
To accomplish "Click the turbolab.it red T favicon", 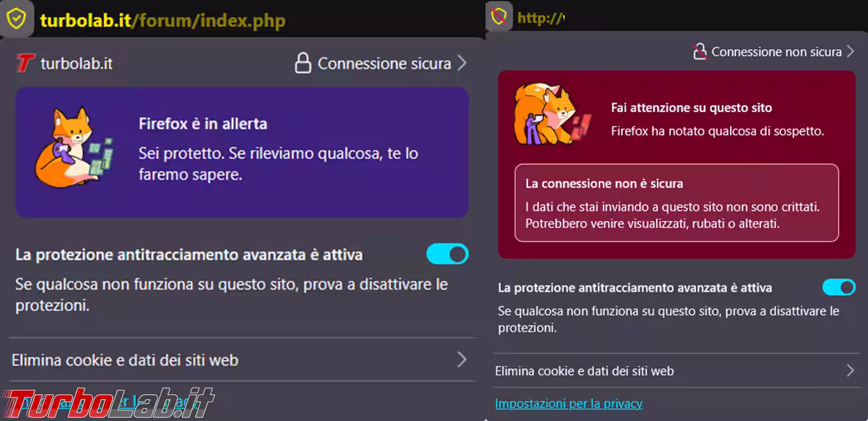I will click(25, 64).
